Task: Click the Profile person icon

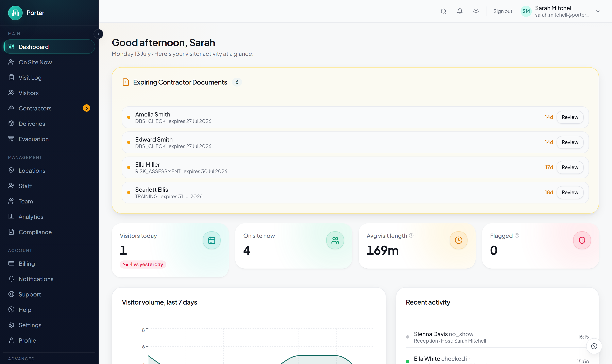Action: pos(11,340)
